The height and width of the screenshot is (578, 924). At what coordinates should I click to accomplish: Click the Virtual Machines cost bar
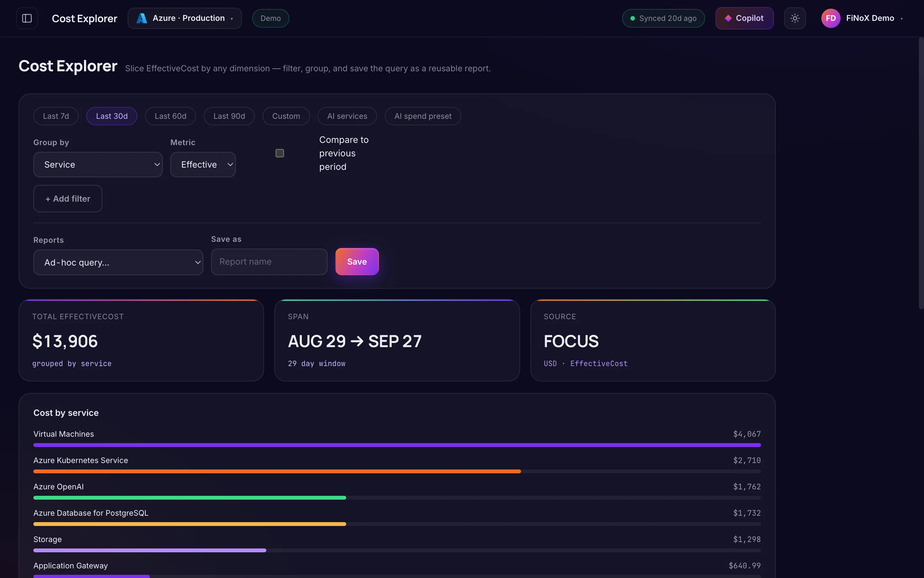[397, 445]
